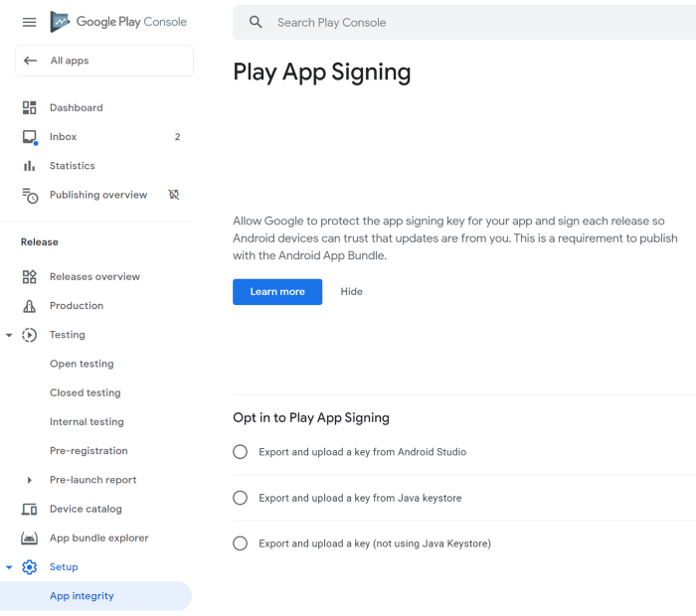Image resolution: width=696 pixels, height=616 pixels.
Task: Click the Google Play Console logo
Action: pos(118,22)
